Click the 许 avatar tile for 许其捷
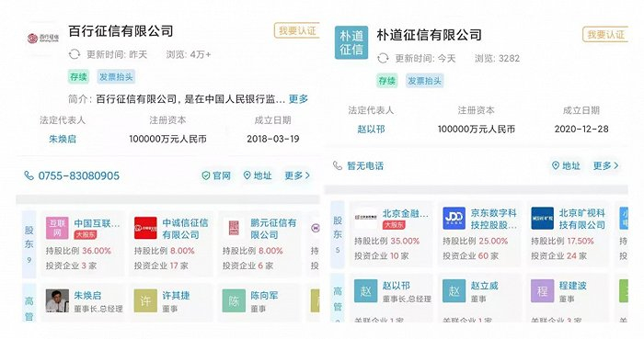 coord(145,301)
